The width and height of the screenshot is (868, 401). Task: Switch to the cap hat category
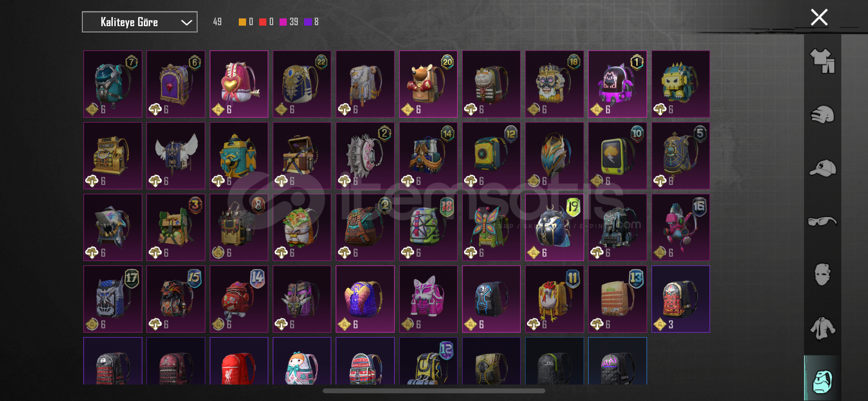pos(822,168)
